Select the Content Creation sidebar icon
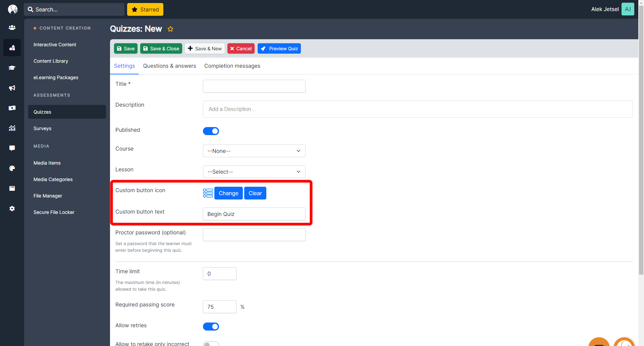The width and height of the screenshot is (644, 346). click(12, 48)
